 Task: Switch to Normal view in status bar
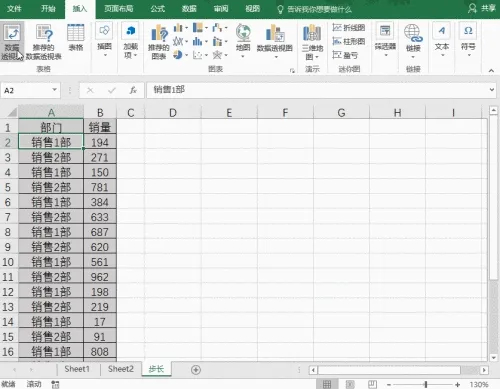(x=327, y=384)
